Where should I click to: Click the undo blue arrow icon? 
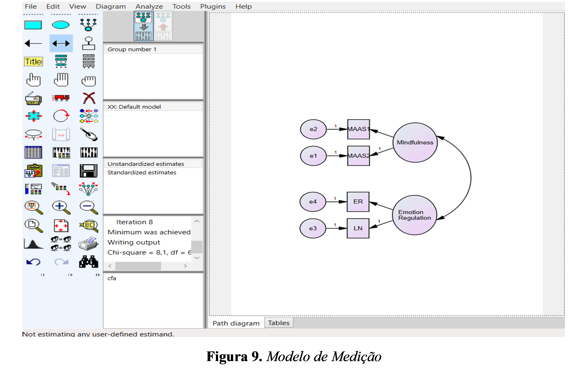[33, 262]
